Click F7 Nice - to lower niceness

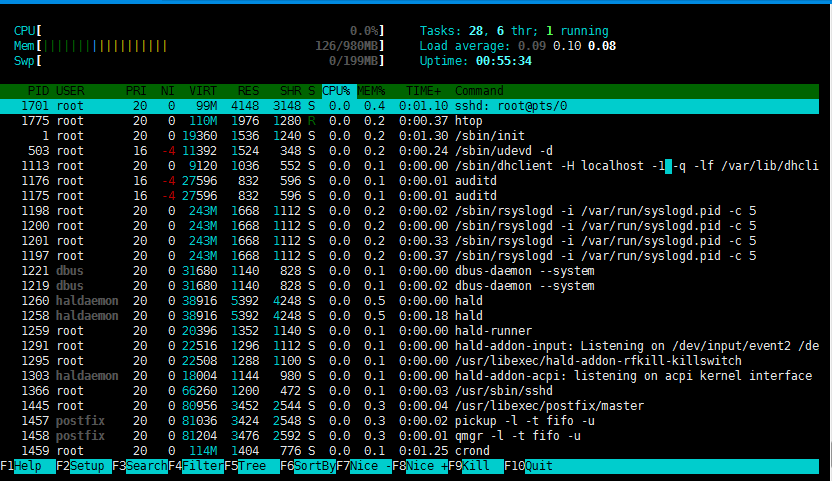click(364, 466)
